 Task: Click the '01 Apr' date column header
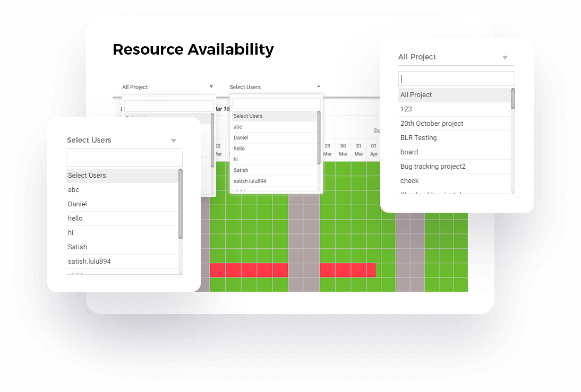(374, 150)
